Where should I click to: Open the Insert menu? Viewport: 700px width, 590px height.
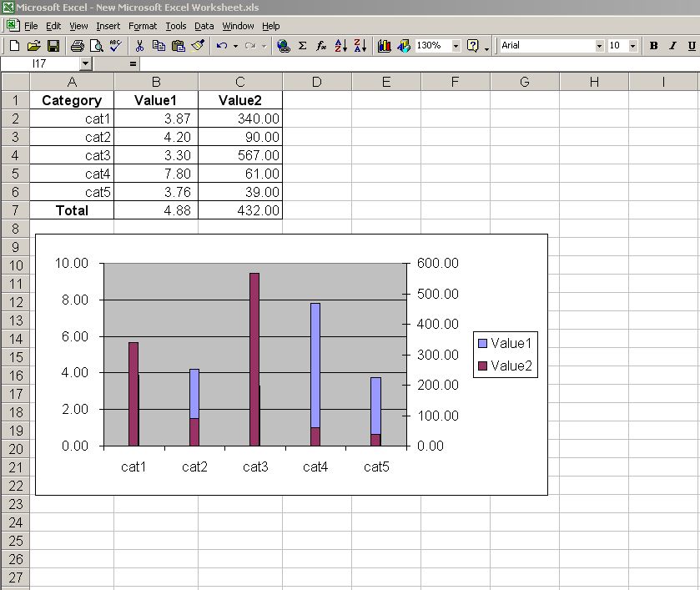(108, 26)
